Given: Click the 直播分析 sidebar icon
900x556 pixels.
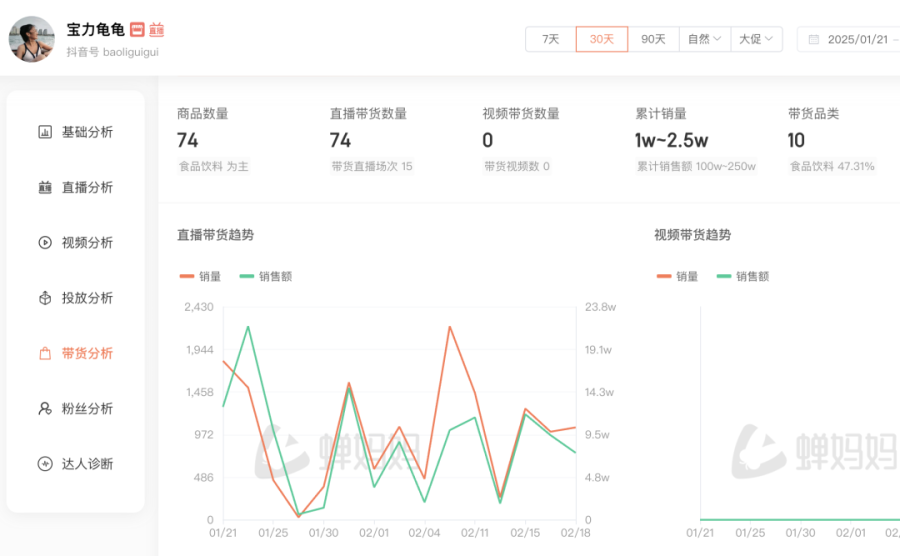Looking at the screenshot, I should click(x=45, y=187).
